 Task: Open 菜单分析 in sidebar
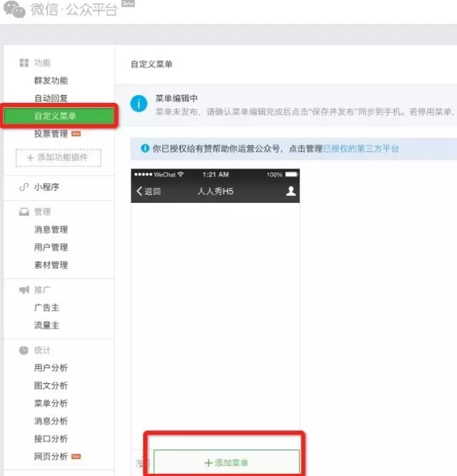(x=51, y=403)
